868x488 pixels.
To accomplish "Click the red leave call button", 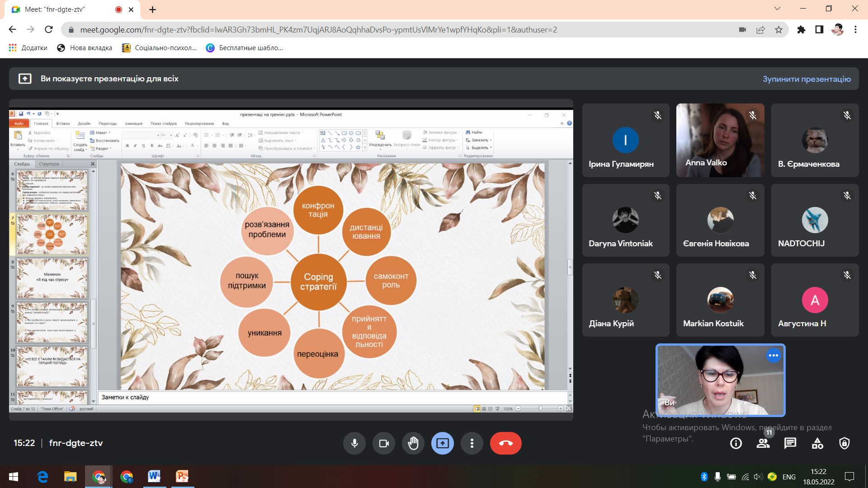I will [x=505, y=443].
